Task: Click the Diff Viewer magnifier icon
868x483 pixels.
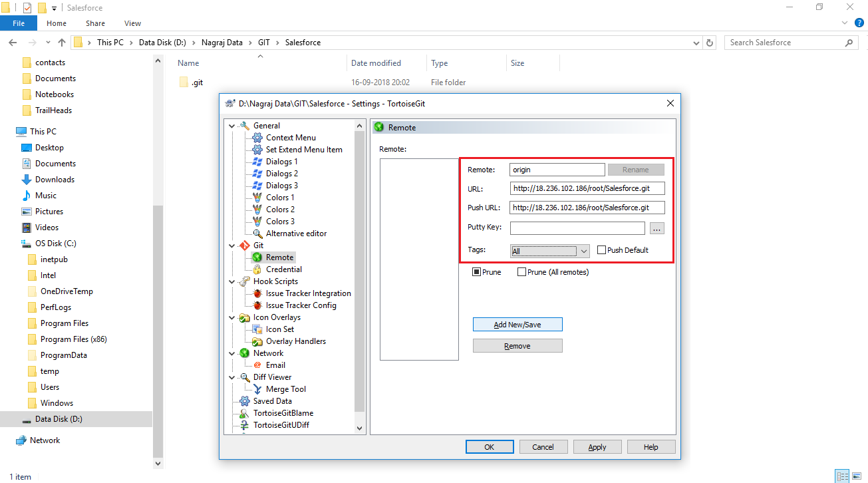Action: tap(245, 377)
